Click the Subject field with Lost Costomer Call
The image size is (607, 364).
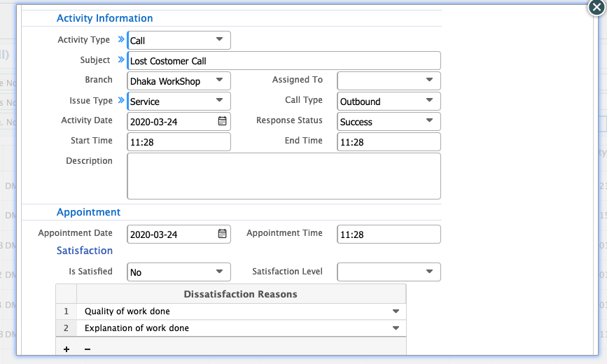[284, 61]
